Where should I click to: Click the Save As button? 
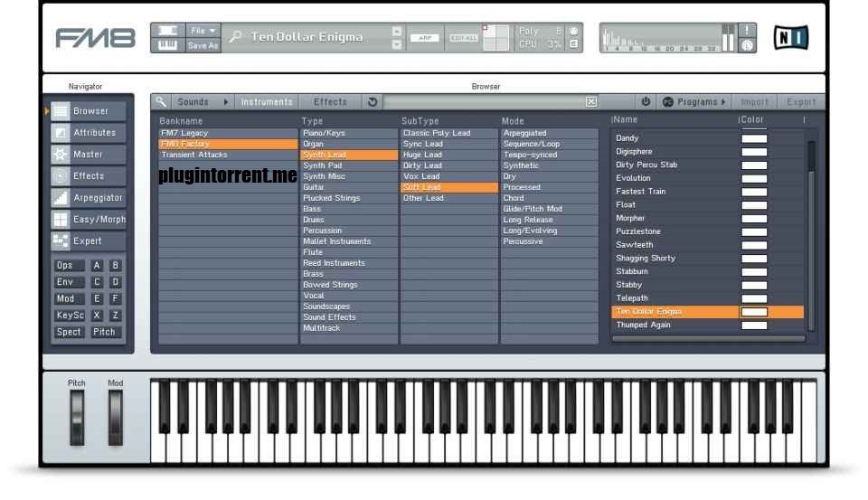click(x=203, y=45)
